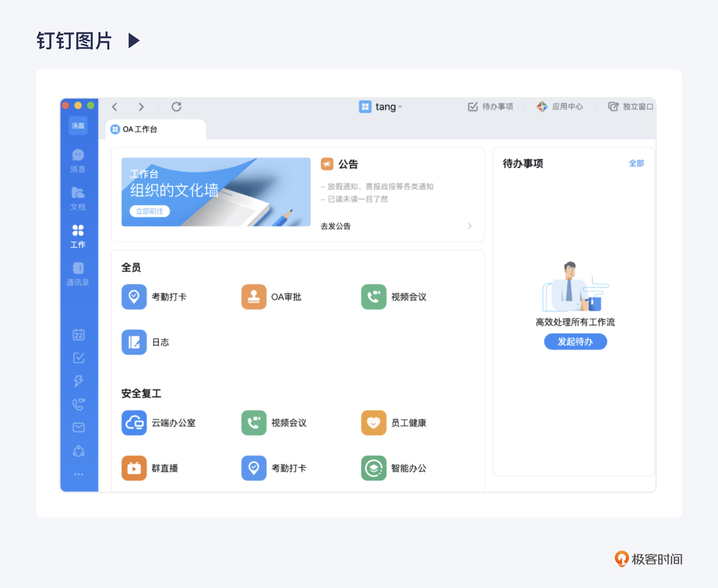
Task: Open the 文档 documents icon in sidebar
Action: tap(78, 199)
